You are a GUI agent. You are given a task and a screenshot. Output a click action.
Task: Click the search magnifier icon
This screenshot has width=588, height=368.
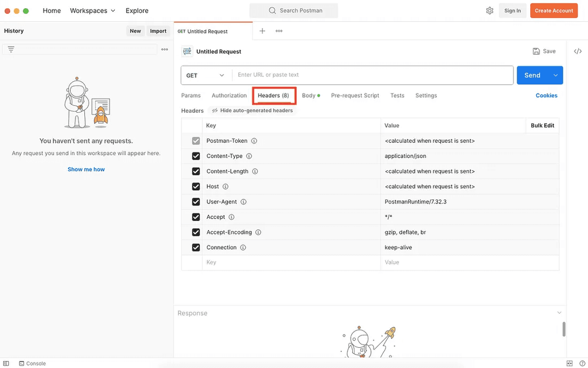point(272,10)
